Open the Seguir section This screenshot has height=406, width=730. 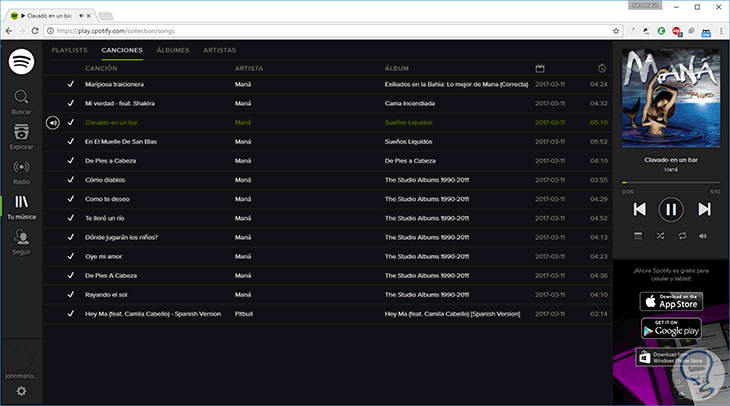point(21,242)
